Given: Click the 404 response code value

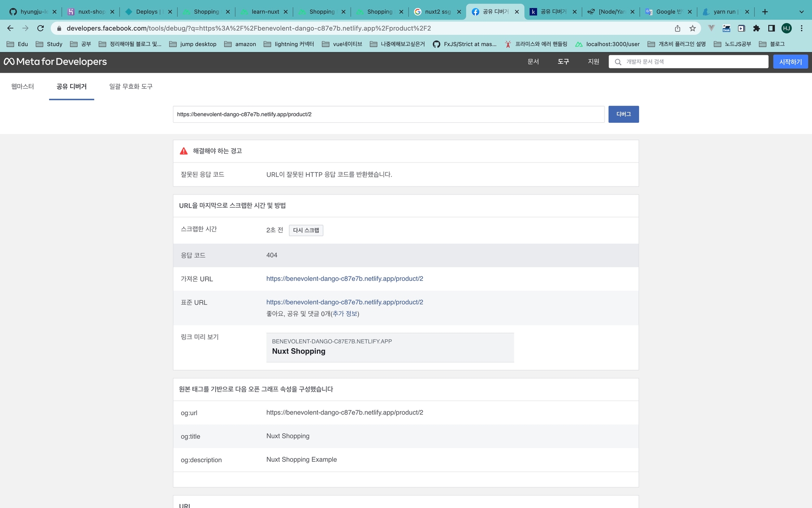Looking at the screenshot, I should [x=272, y=255].
